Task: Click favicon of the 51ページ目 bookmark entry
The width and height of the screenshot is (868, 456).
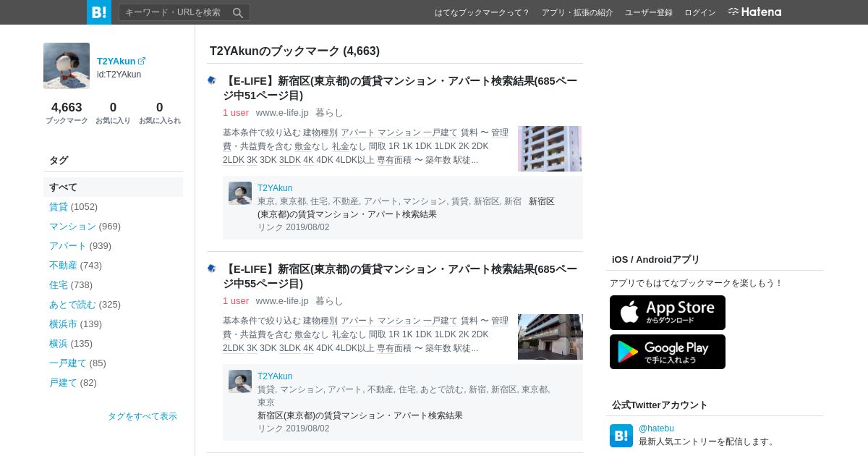Action: 212,80
